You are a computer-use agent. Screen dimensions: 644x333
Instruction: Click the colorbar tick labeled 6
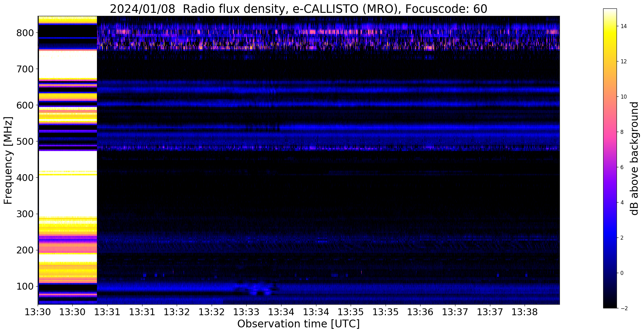coord(622,167)
